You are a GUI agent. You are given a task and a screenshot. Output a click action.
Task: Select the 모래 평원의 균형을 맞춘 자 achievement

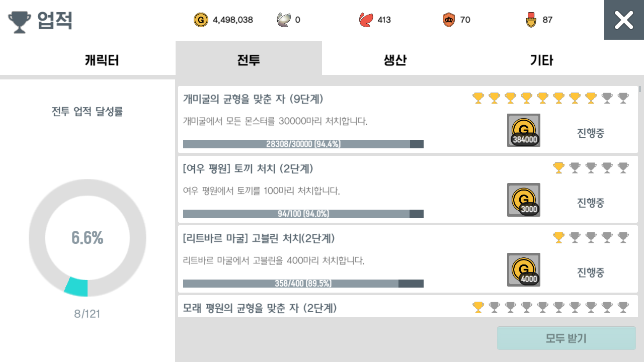point(260,307)
